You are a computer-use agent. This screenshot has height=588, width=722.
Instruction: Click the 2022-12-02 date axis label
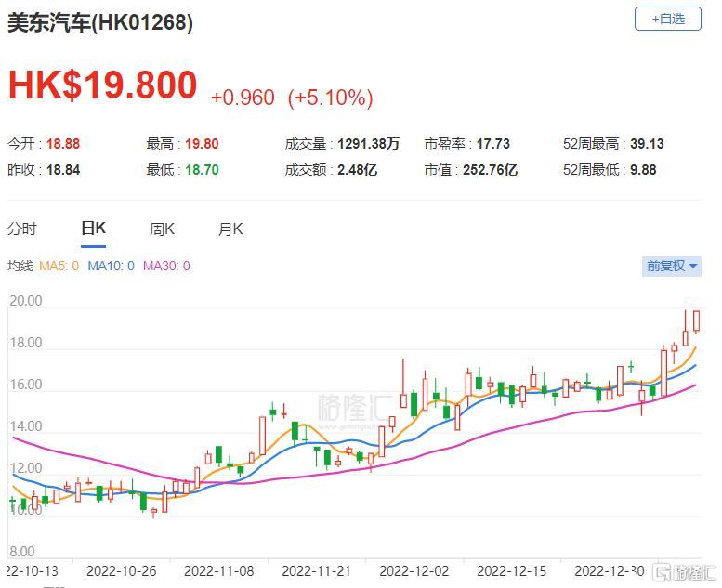click(x=414, y=571)
